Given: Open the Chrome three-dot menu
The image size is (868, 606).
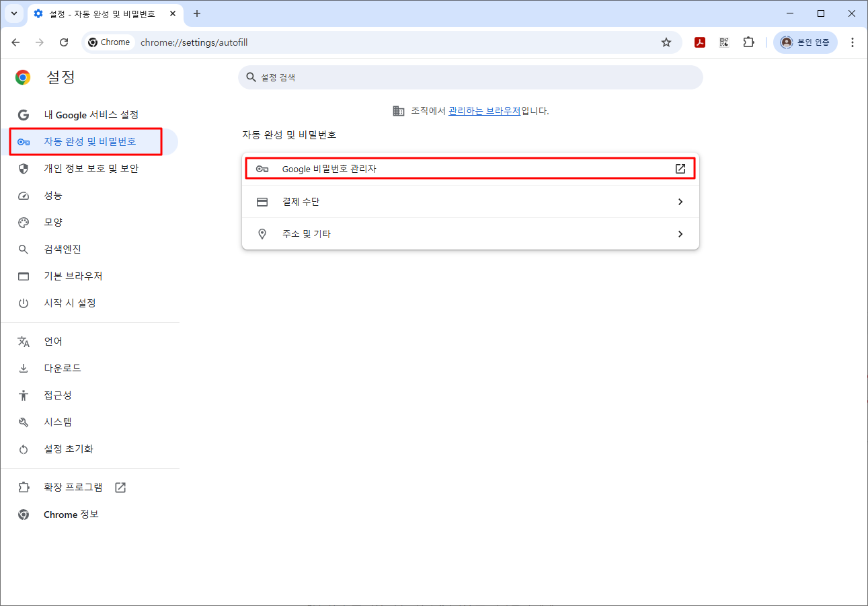Looking at the screenshot, I should [853, 42].
